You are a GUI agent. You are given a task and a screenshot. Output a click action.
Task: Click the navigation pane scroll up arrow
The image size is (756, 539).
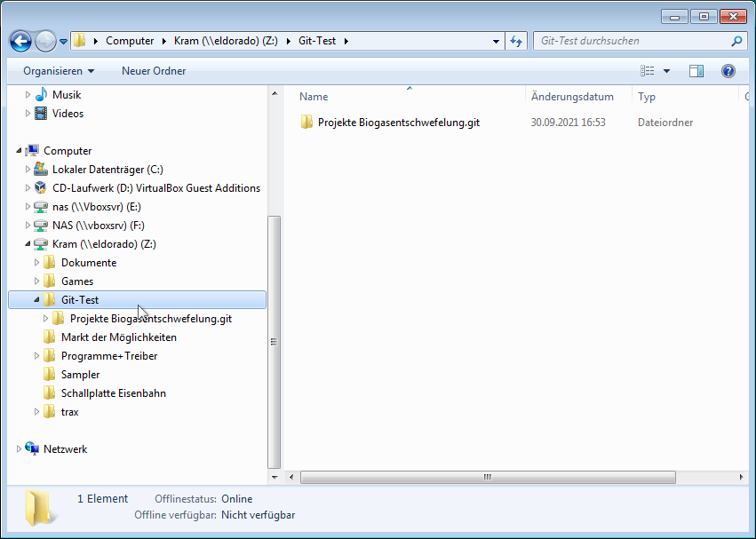(275, 93)
